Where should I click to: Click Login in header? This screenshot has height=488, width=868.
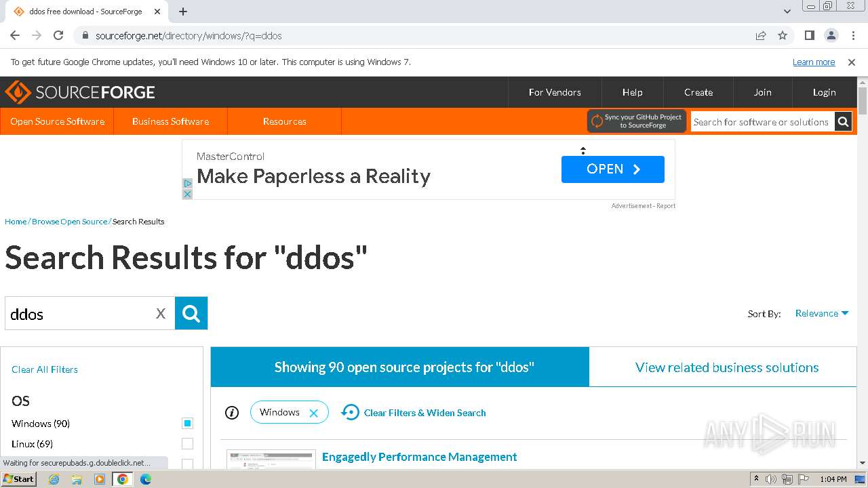pos(824,92)
